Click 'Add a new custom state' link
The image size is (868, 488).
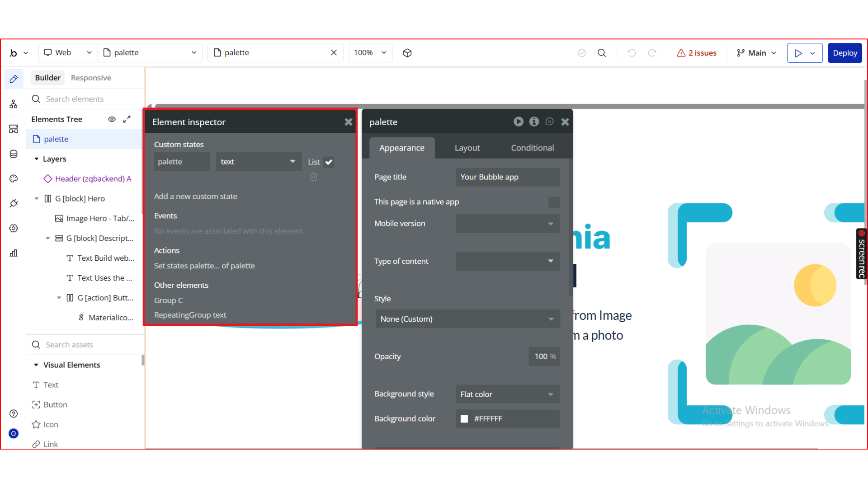[195, 196]
